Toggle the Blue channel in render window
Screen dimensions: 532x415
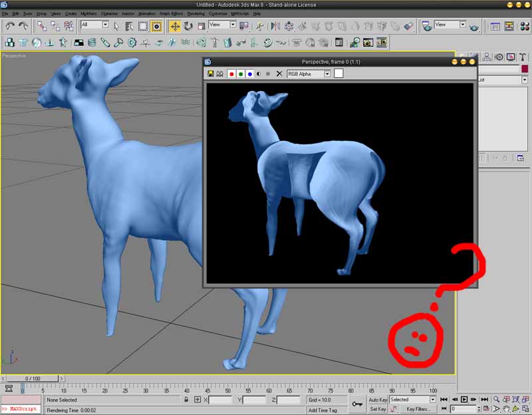250,74
